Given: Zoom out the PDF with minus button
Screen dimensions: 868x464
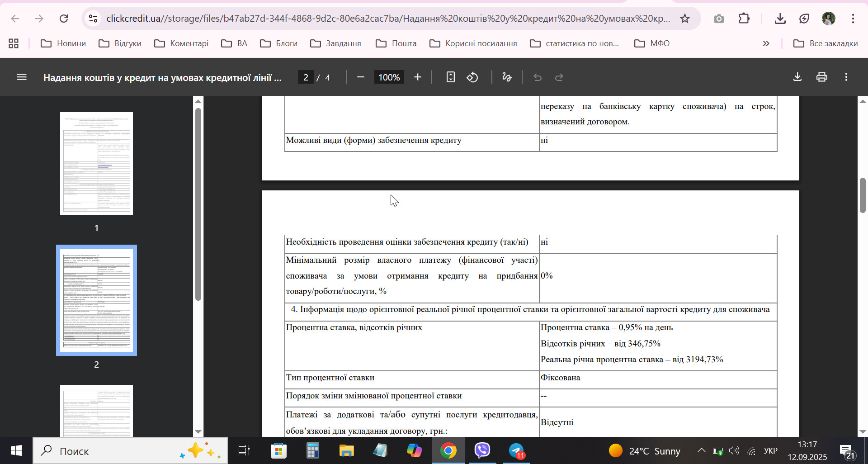Looking at the screenshot, I should pos(361,77).
